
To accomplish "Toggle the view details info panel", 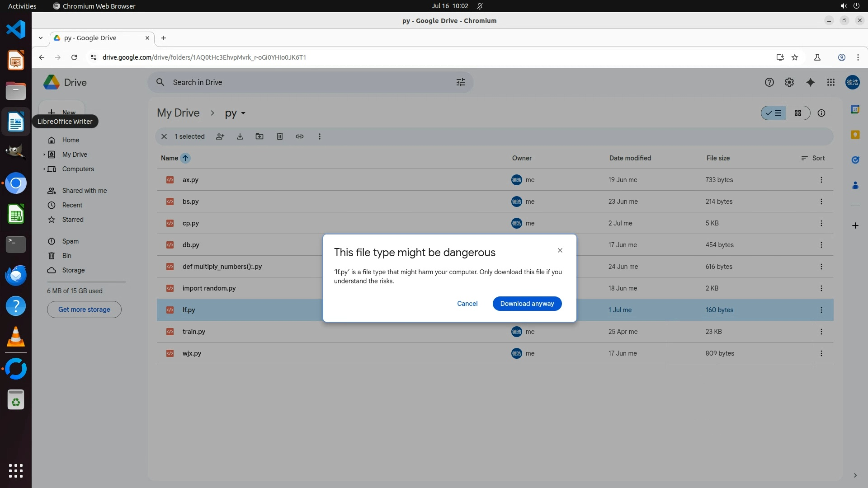I will [821, 113].
